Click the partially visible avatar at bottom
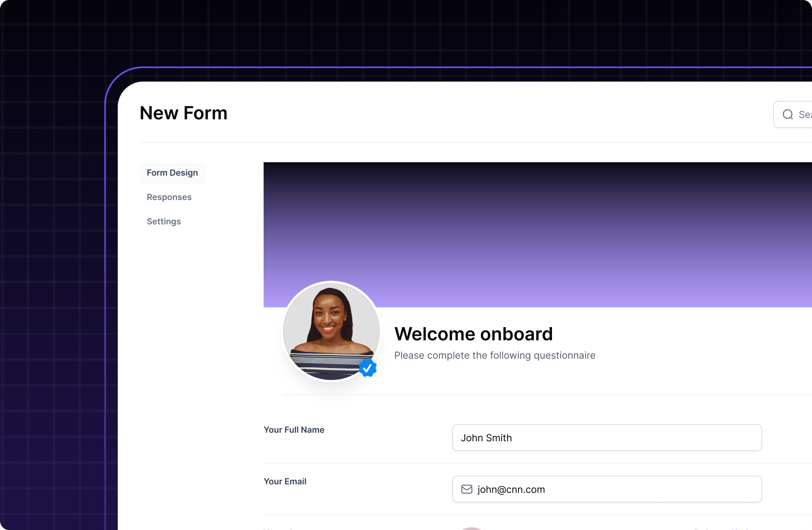The height and width of the screenshot is (530, 812). (x=471, y=528)
